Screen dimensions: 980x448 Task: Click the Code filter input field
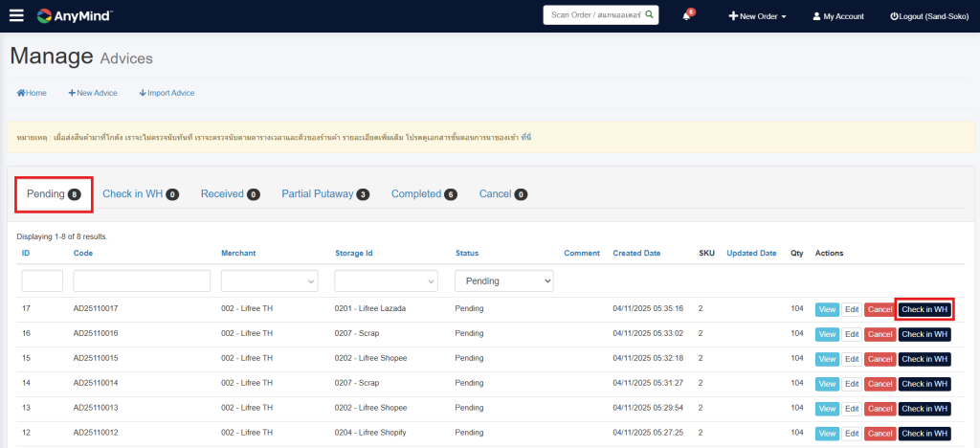[142, 280]
